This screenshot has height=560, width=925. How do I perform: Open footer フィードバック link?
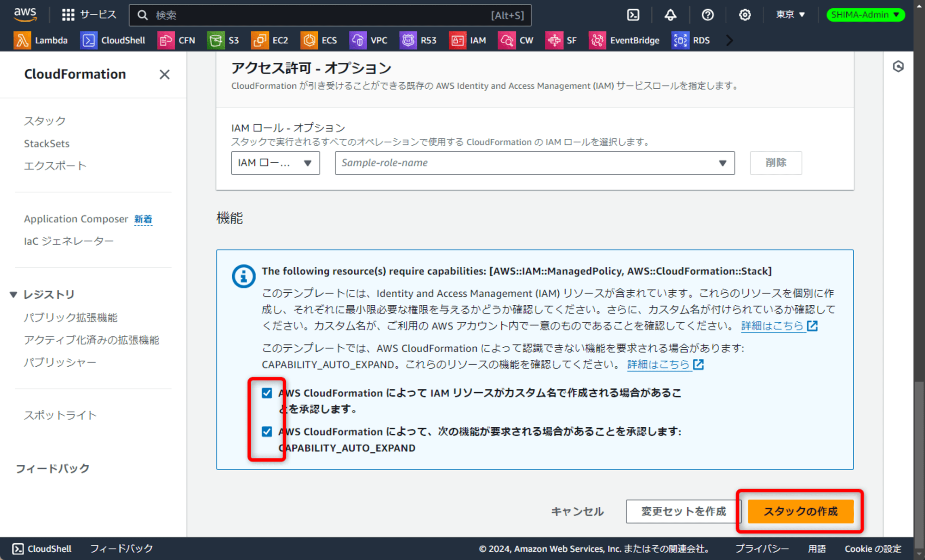(x=121, y=548)
